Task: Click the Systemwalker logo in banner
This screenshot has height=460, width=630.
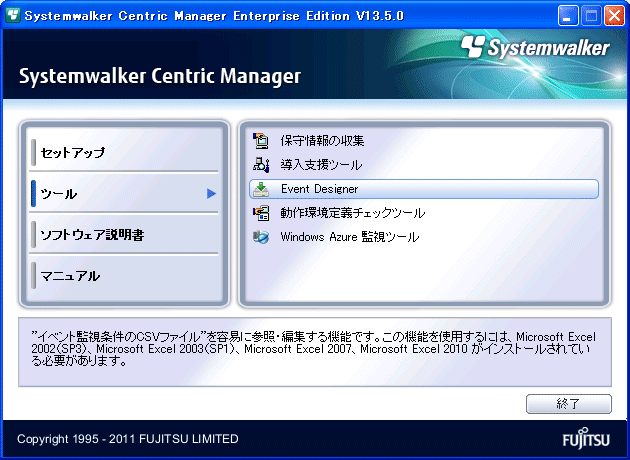Action: (x=535, y=48)
